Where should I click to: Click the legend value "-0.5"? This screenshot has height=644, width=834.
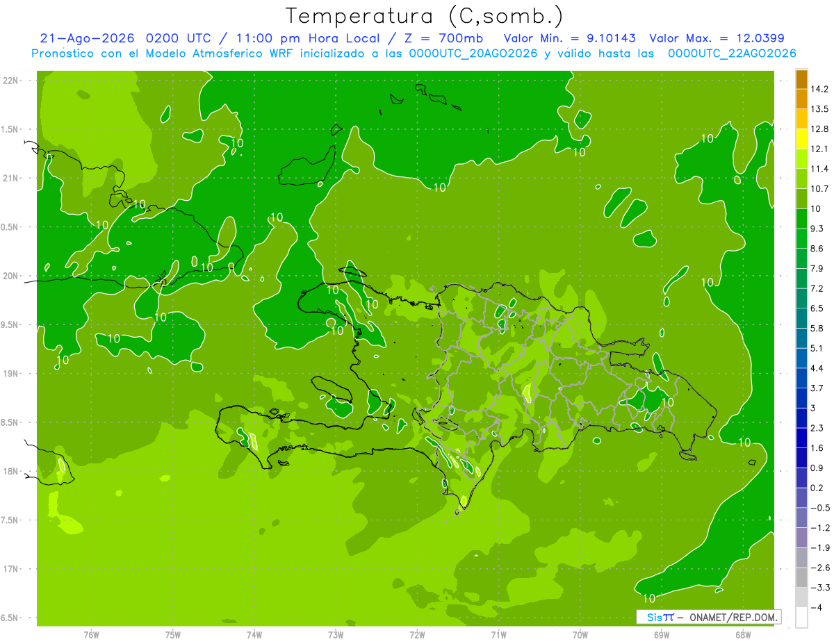pyautogui.click(x=820, y=508)
